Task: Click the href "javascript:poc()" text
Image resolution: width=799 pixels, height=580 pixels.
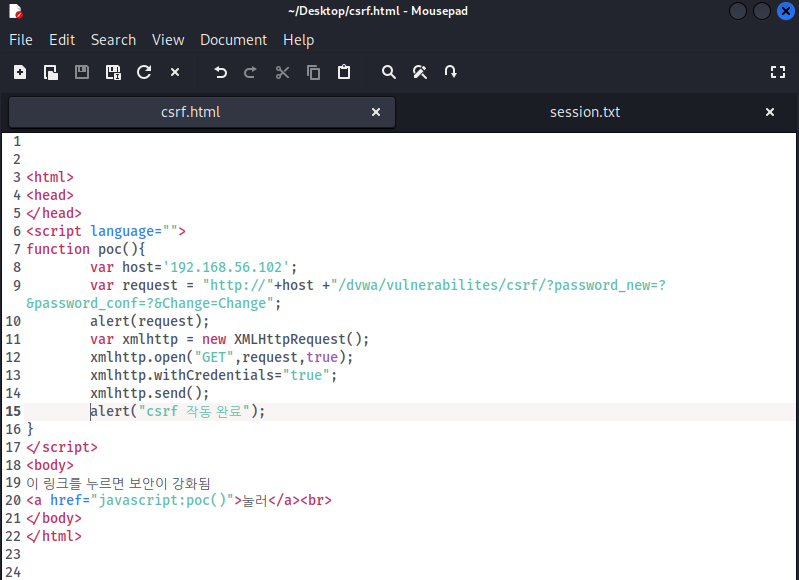Action: (162, 500)
